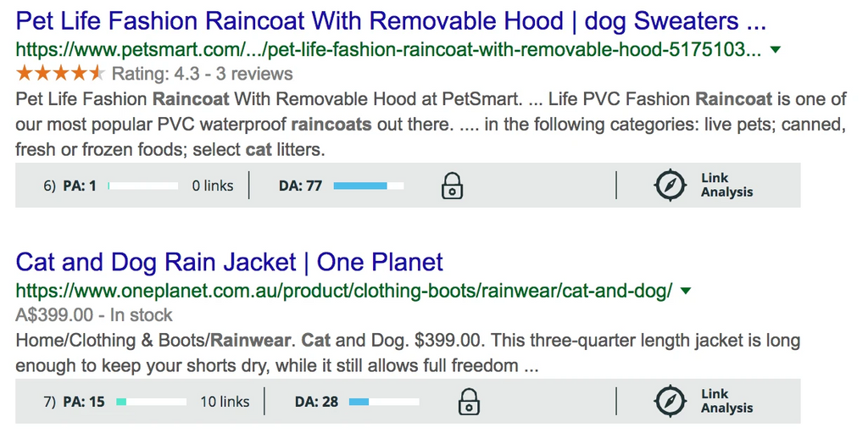Click the PA: 15 progress bar

(x=151, y=402)
